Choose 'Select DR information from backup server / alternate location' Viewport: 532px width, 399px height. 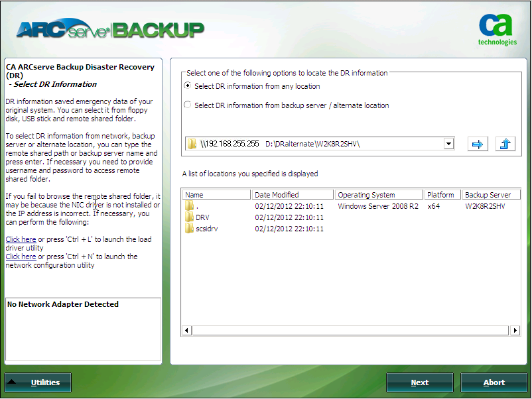click(187, 105)
